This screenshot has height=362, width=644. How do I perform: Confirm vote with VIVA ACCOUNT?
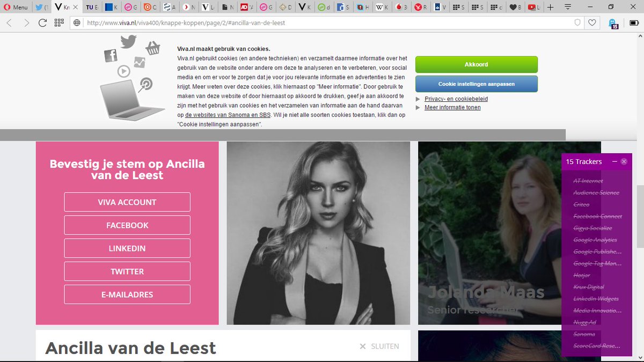(x=127, y=202)
